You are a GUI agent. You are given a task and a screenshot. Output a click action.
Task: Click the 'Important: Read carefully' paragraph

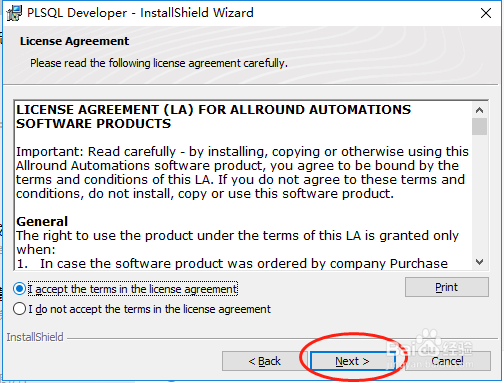[242, 173]
